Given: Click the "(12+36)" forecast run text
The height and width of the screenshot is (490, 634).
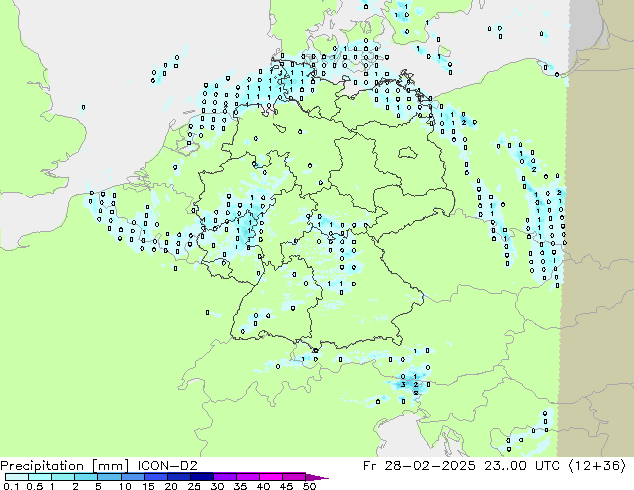Looking at the screenshot, I should pyautogui.click(x=597, y=466).
